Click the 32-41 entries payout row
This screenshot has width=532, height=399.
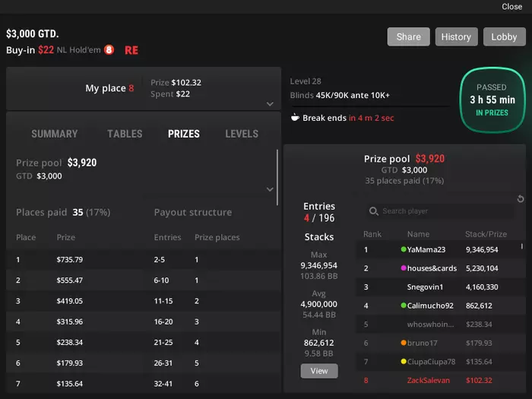click(x=163, y=384)
